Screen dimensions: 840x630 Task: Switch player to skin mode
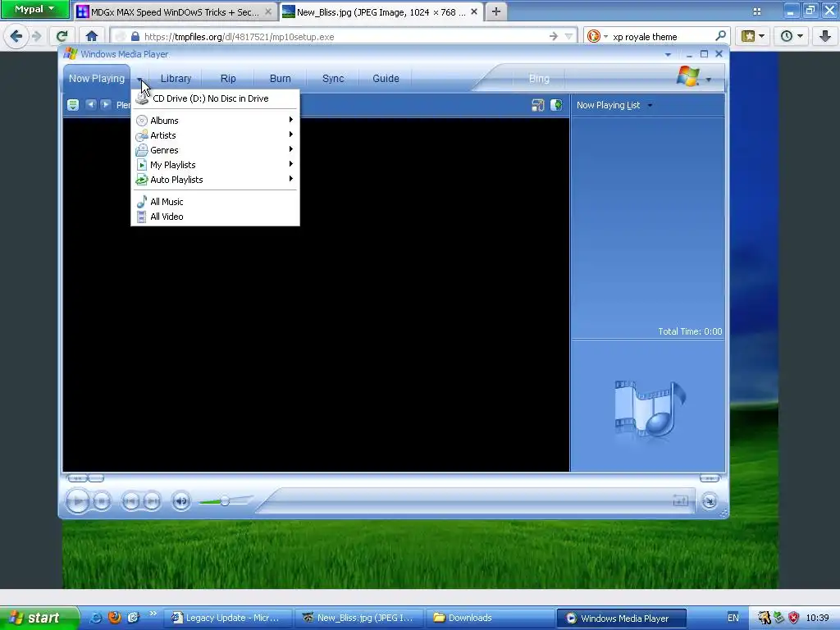pyautogui.click(x=710, y=501)
